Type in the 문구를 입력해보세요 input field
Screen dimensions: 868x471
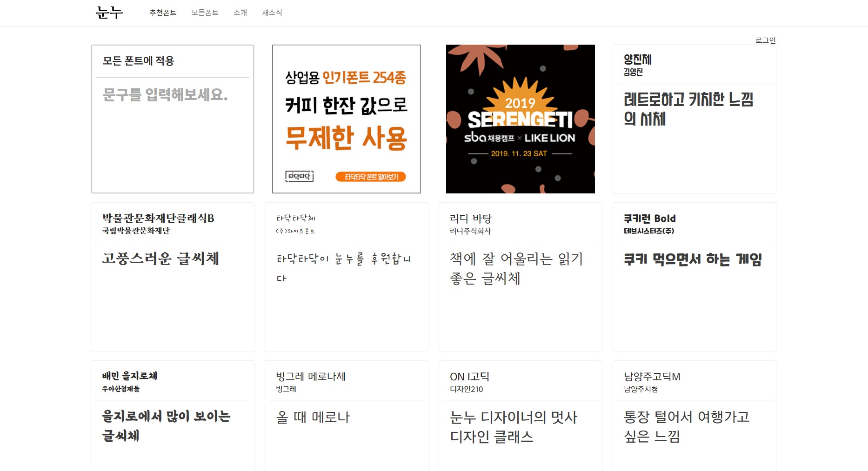(x=172, y=95)
